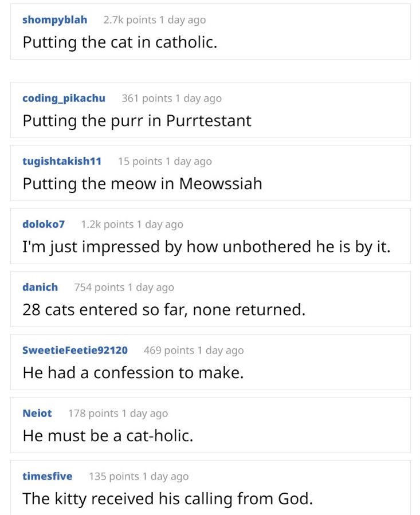
Task: Open doloko7 username link
Action: (44, 225)
